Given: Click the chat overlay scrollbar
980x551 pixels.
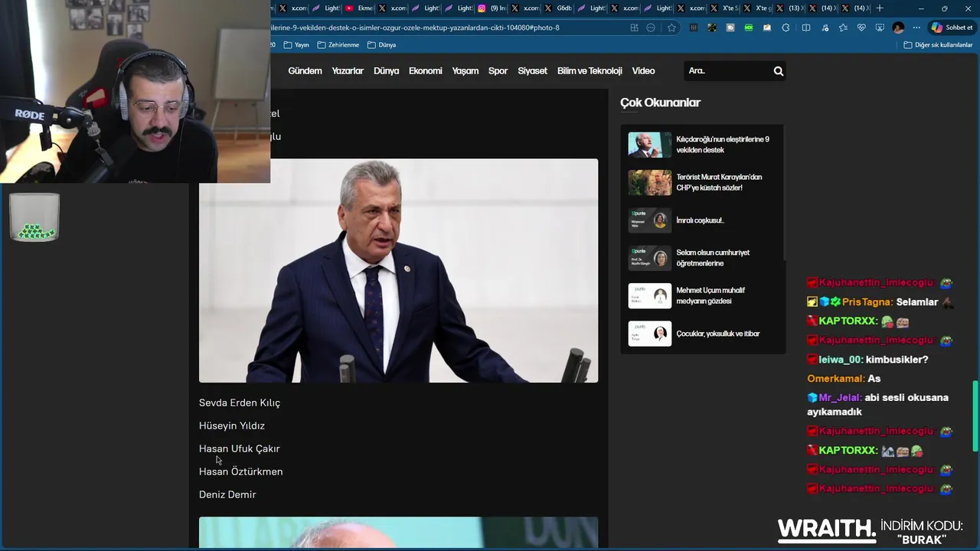Looking at the screenshot, I should coord(975,416).
